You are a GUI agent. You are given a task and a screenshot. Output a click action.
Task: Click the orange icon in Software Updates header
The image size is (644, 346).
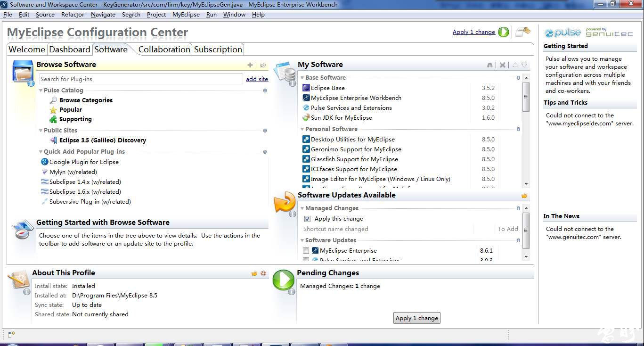(524, 196)
